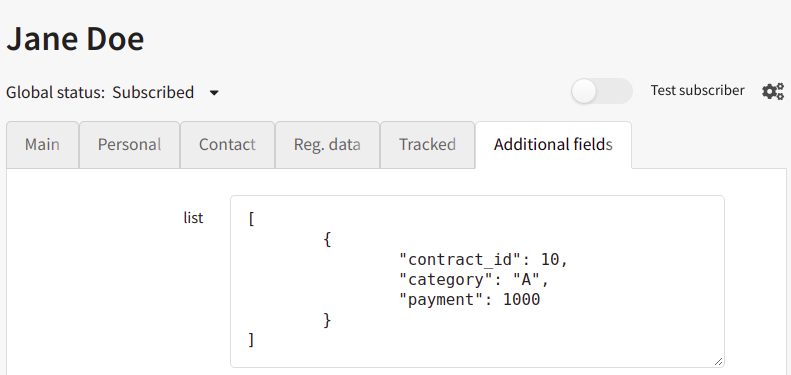
Task: Click the textarea resize grip corner
Action: 718,361
